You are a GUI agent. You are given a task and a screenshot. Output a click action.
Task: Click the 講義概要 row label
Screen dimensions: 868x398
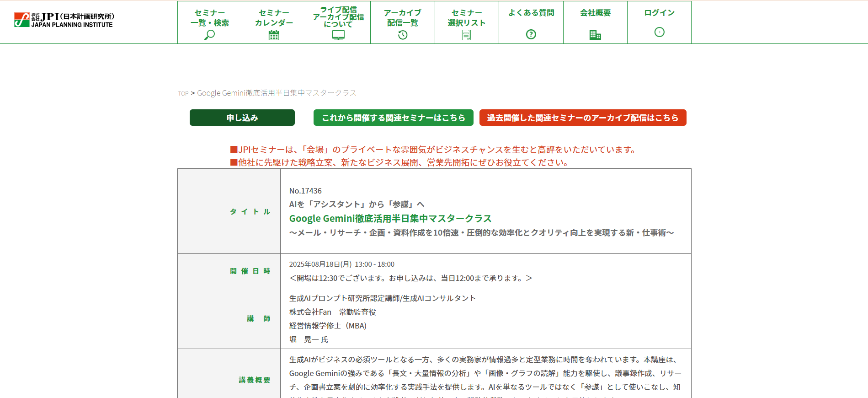pos(255,380)
